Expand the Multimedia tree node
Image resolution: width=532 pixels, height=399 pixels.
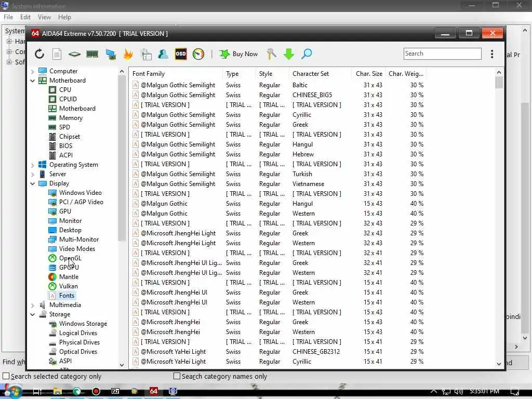click(33, 305)
